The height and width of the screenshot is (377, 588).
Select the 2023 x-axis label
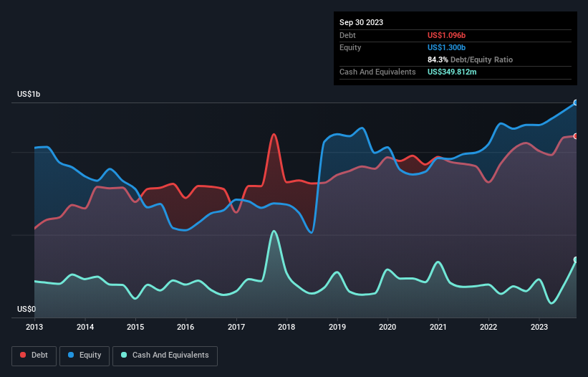click(539, 327)
